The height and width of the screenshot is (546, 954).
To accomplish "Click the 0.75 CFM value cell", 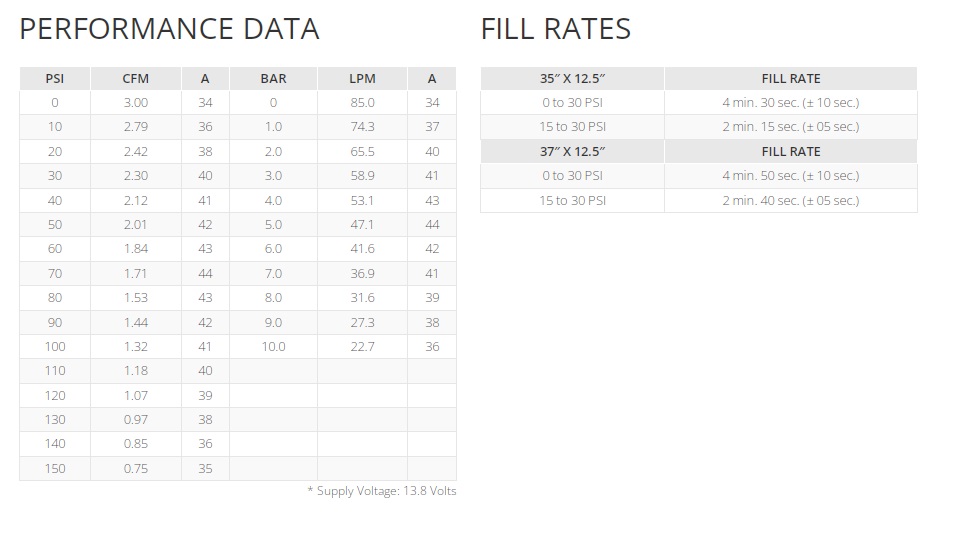I will pos(135,468).
